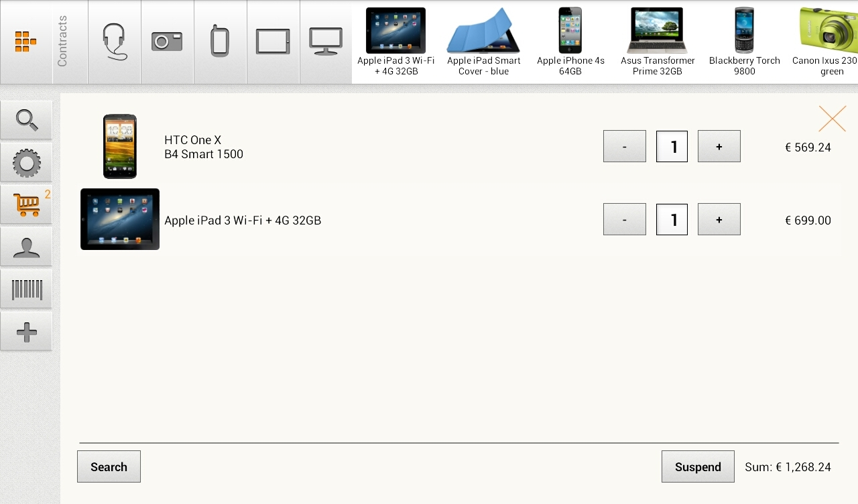The width and height of the screenshot is (858, 504).
Task: Select Asus Transformer Prime 32GB product
Action: click(658, 42)
